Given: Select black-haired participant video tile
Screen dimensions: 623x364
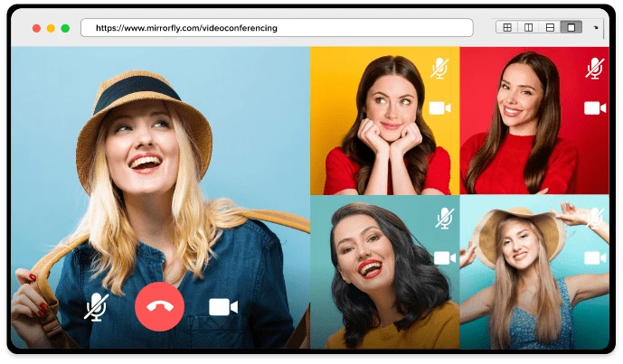Looking at the screenshot, I should (384, 272).
